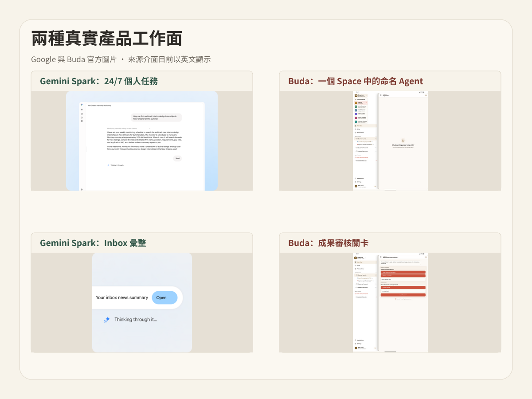Select the checked Organizer agent in dropdown list

pyautogui.click(x=361, y=103)
